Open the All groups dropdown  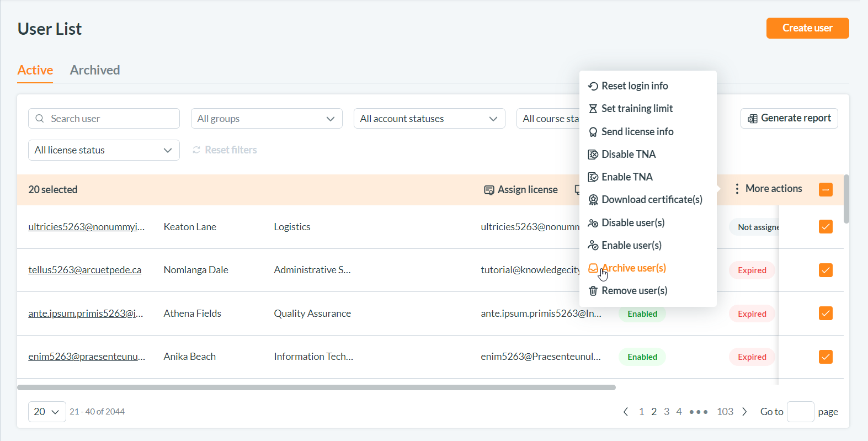point(267,119)
